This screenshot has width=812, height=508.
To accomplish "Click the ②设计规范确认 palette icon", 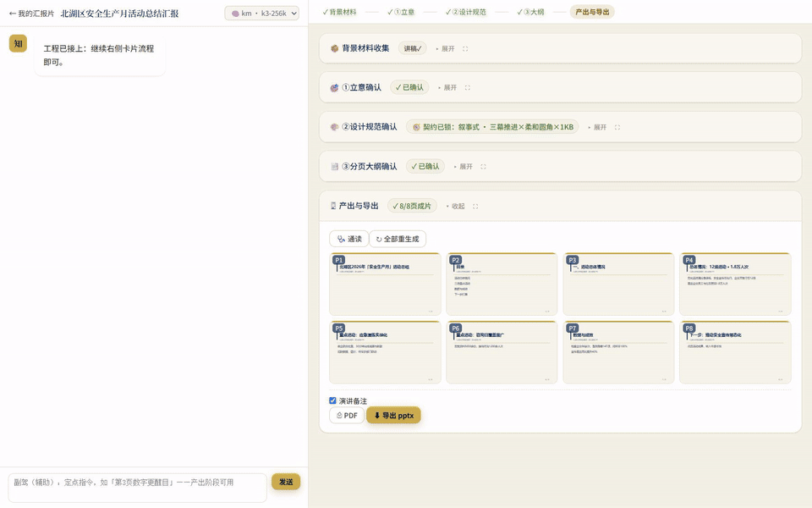I will pyautogui.click(x=335, y=127).
